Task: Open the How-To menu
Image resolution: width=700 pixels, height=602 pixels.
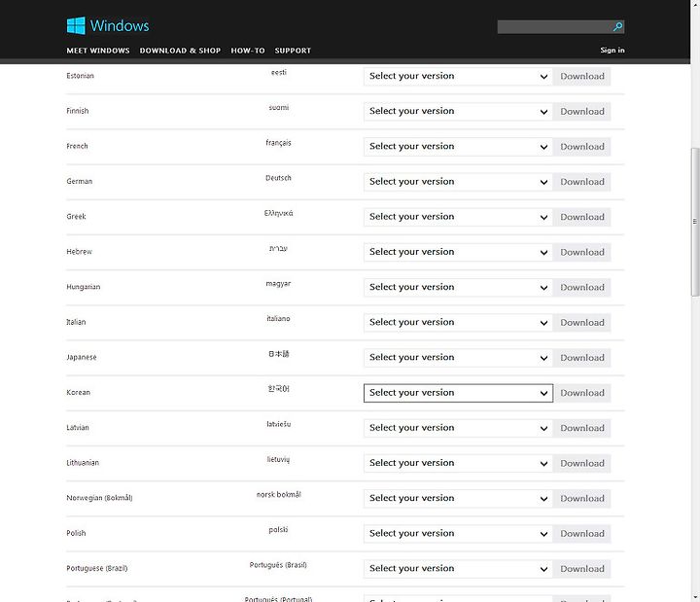Action: [x=248, y=51]
